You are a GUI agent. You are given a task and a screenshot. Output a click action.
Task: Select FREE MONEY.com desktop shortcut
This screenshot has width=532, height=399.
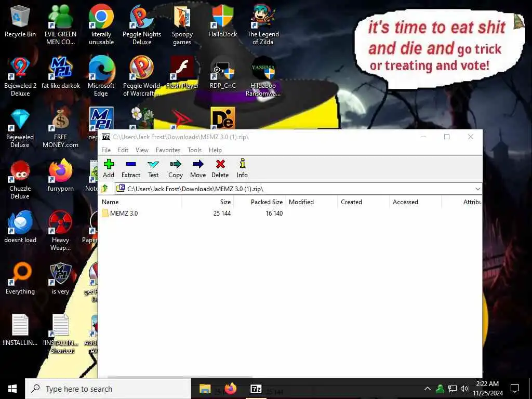60,128
